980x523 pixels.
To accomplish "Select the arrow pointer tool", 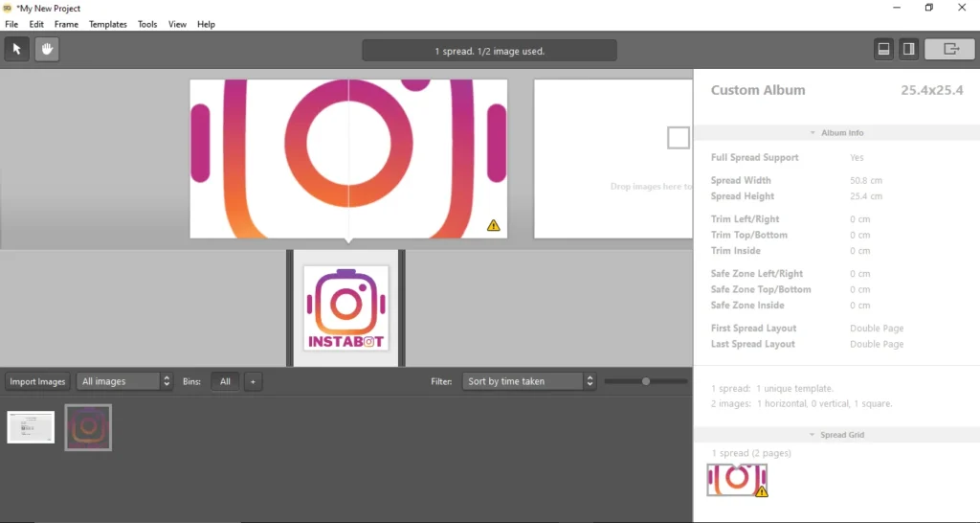I will pyautogui.click(x=17, y=49).
